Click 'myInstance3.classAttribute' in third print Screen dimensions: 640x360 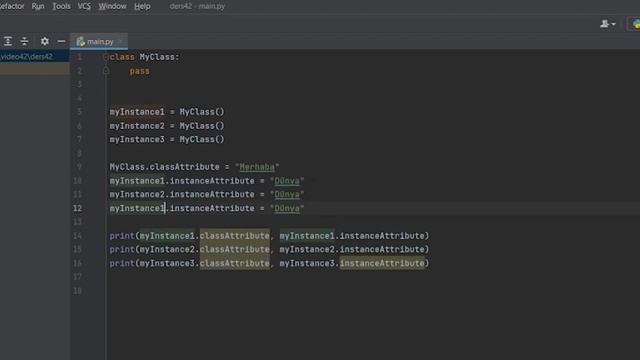pos(204,263)
